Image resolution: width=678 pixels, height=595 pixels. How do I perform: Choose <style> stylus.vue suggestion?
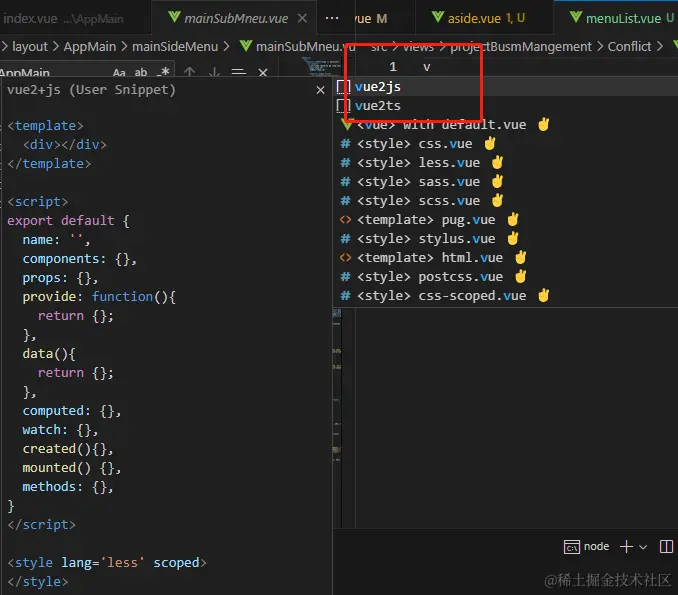[507, 239]
